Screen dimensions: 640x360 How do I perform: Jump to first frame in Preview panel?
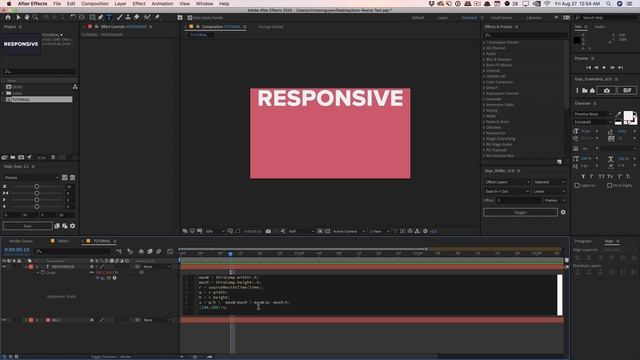click(589, 67)
